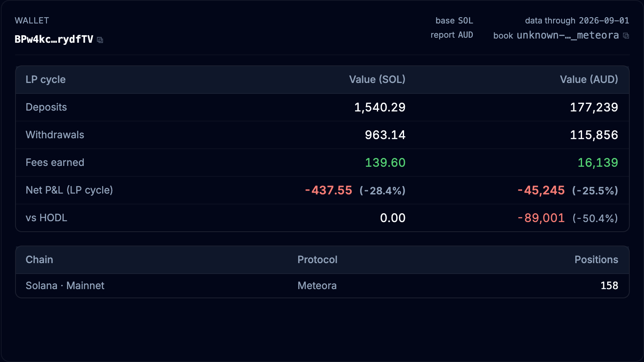Click withdrawals AUD value 115,856

click(594, 135)
